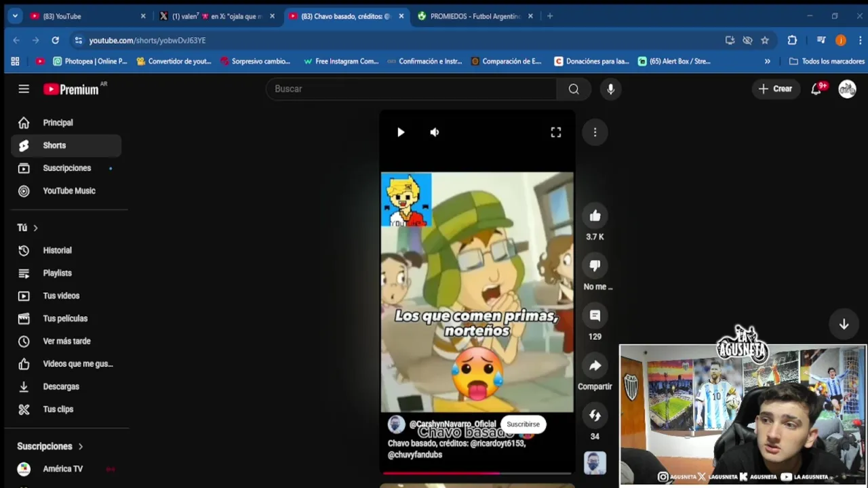
Task: Expand the Tú section chevron
Action: click(35, 228)
